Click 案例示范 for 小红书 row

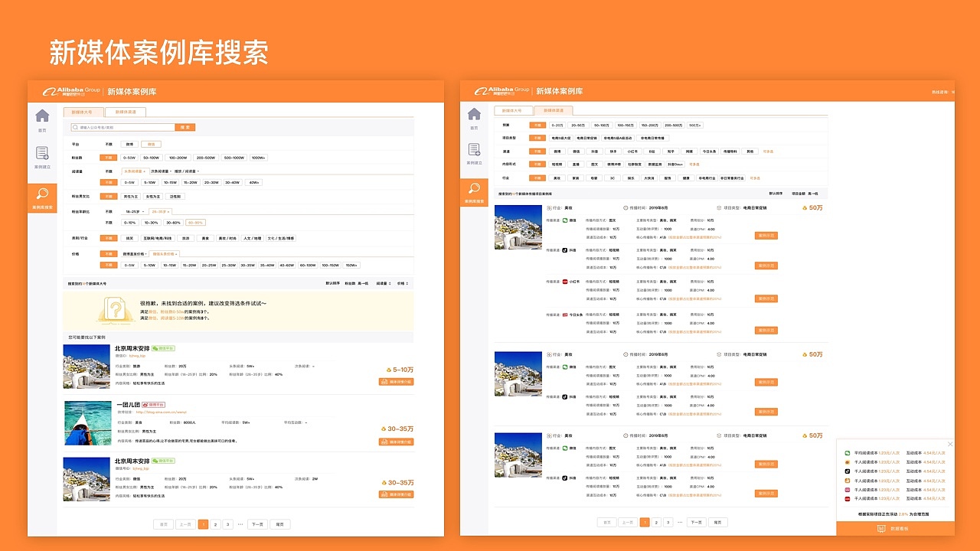tap(766, 298)
